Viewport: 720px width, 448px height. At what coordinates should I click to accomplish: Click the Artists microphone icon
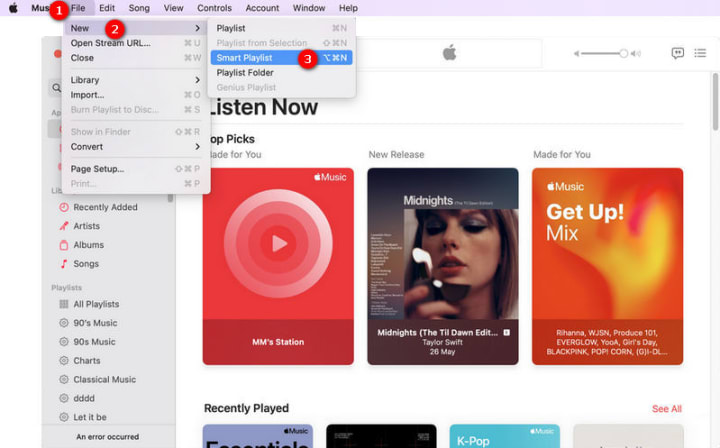coord(64,226)
